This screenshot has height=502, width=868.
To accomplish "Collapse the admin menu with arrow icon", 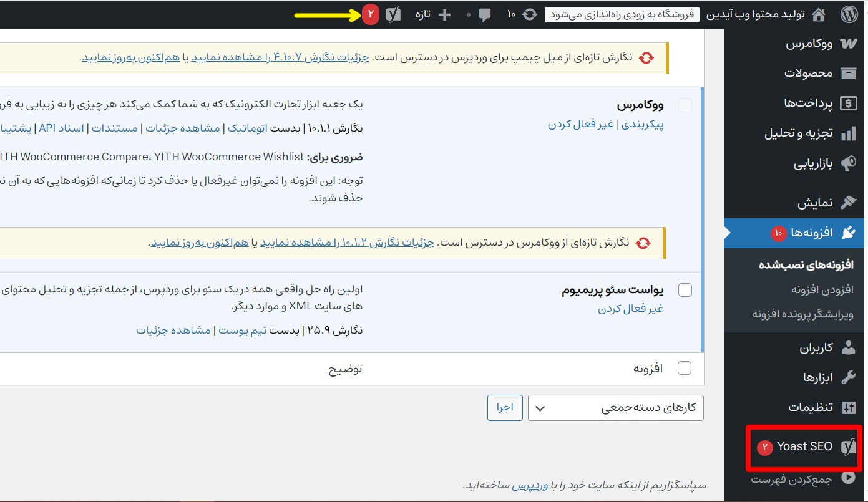I will (848, 478).
